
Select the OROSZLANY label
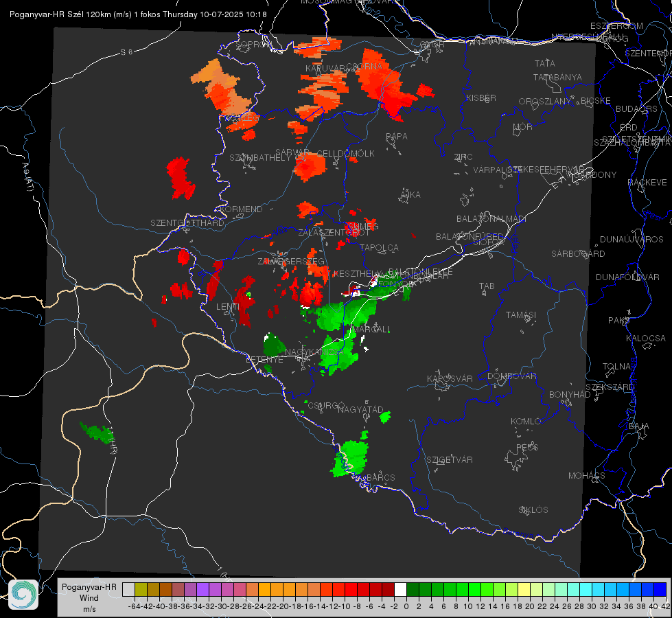click(545, 101)
